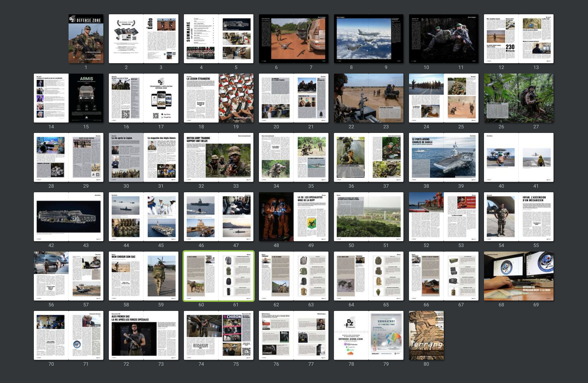Select the refueling aircraft photo page 8
Screen dimensions: 588x383
pos(351,39)
